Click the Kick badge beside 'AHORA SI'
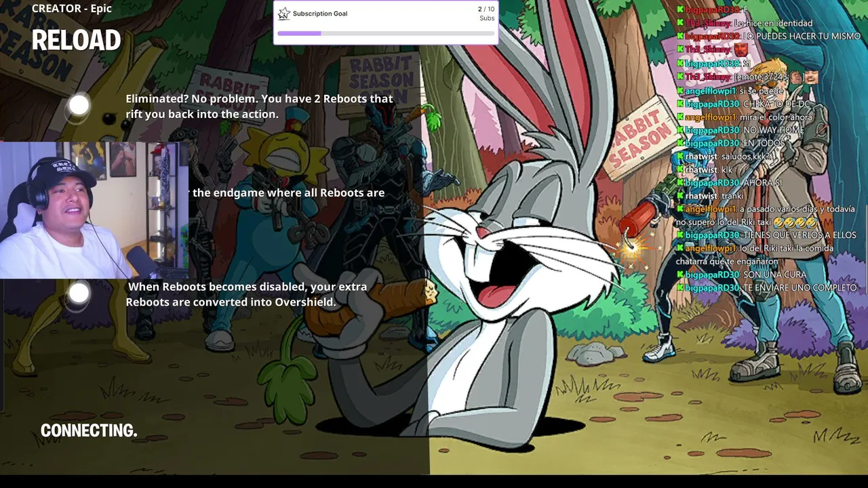This screenshot has width=868, height=488. pyautogui.click(x=680, y=183)
